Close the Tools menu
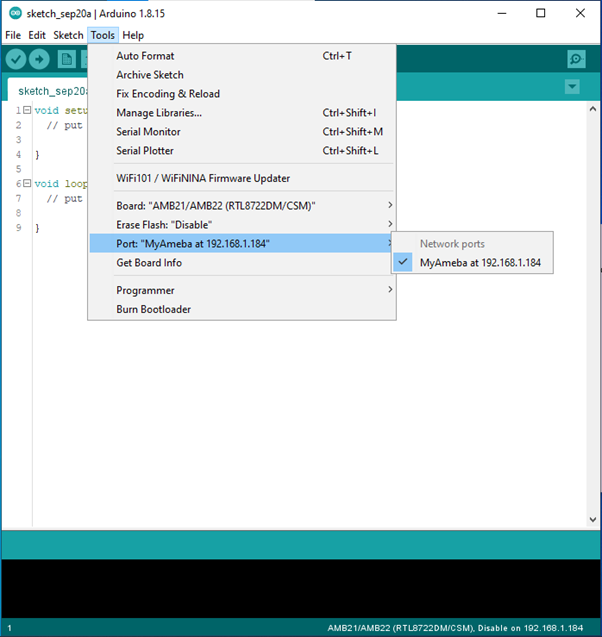This screenshot has height=637, width=602. pos(103,35)
